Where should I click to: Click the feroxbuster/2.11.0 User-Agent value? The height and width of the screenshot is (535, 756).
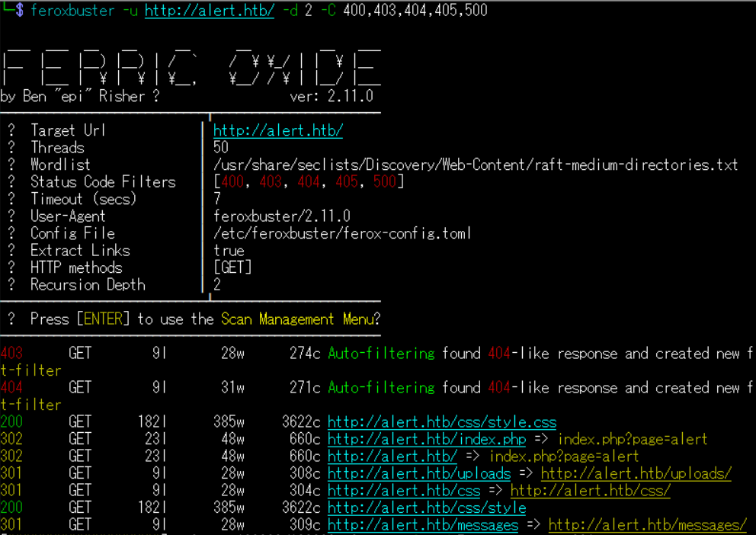pyautogui.click(x=282, y=216)
